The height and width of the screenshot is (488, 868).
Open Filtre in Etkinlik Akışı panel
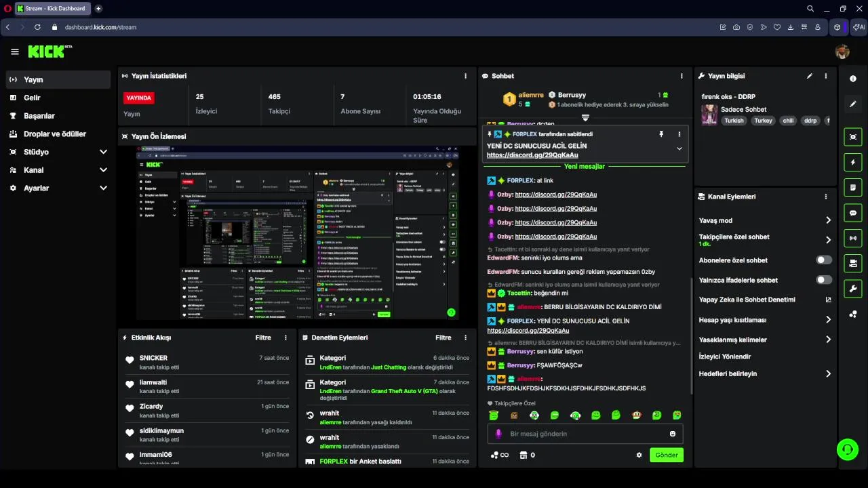click(x=263, y=338)
